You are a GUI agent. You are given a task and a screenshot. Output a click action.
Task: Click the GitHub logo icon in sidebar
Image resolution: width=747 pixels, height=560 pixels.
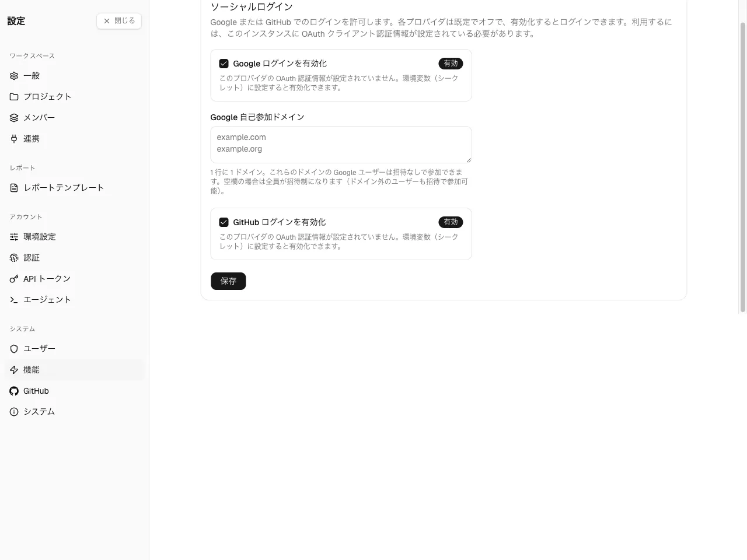(14, 391)
